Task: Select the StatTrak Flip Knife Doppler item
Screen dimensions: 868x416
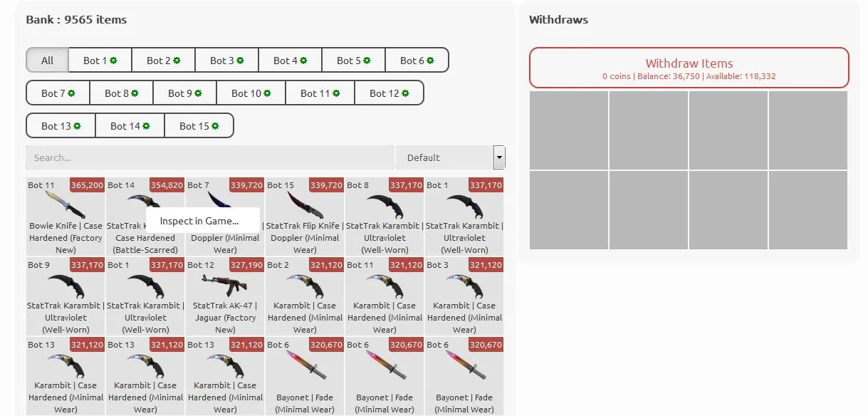Action: 305,217
